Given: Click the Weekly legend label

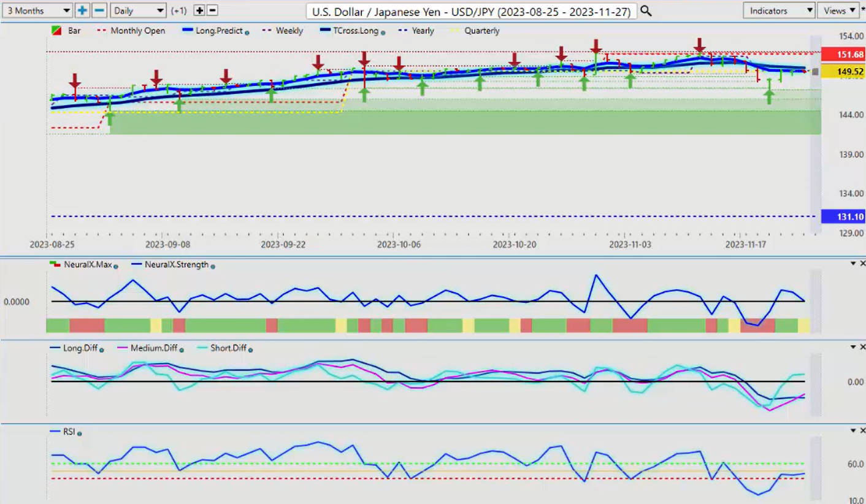Looking at the screenshot, I should (289, 31).
